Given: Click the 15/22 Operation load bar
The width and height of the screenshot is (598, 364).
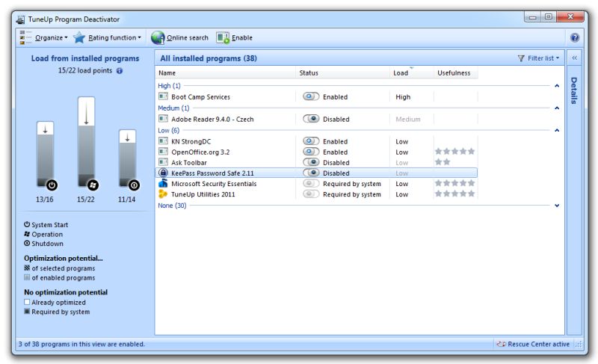Looking at the screenshot, I should (86, 142).
